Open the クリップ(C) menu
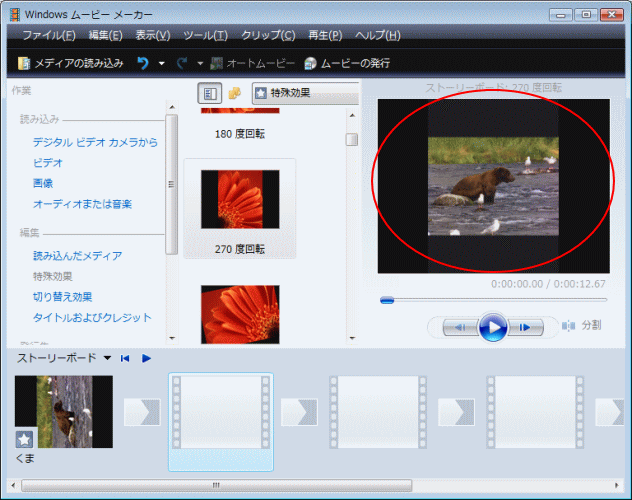Screen dimensions: 632x500 (x=268, y=35)
